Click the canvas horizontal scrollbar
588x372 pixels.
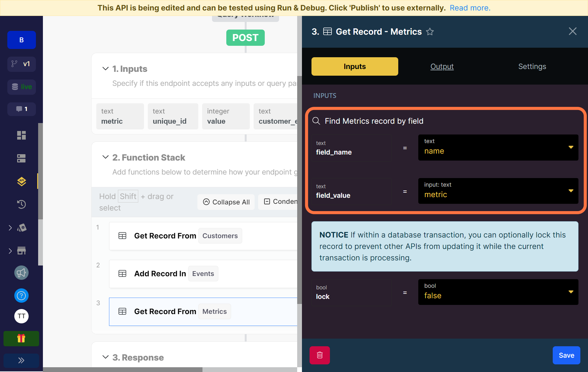point(123,369)
